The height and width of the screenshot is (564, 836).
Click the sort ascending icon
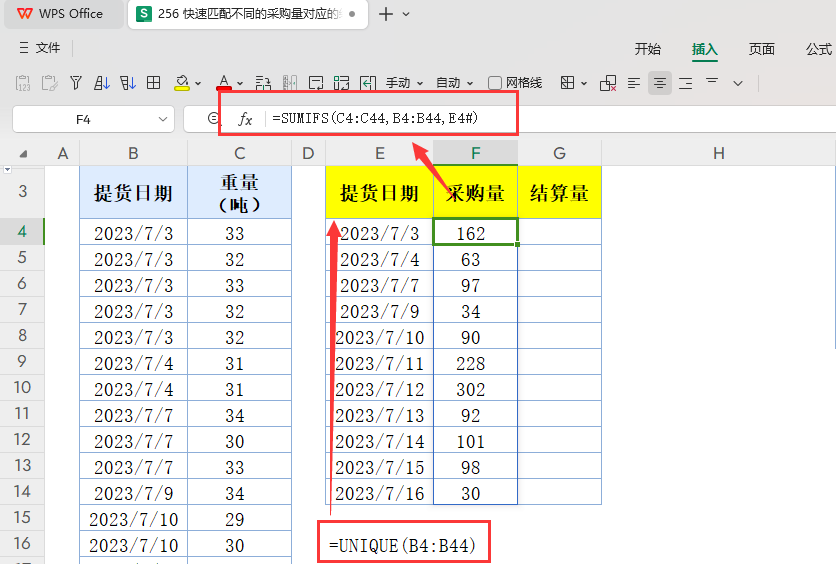point(101,83)
